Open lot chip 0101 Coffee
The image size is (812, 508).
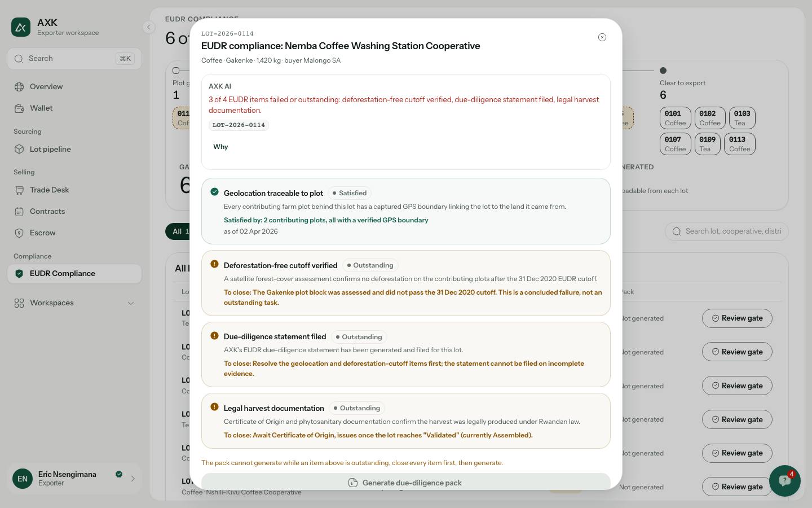click(x=675, y=118)
